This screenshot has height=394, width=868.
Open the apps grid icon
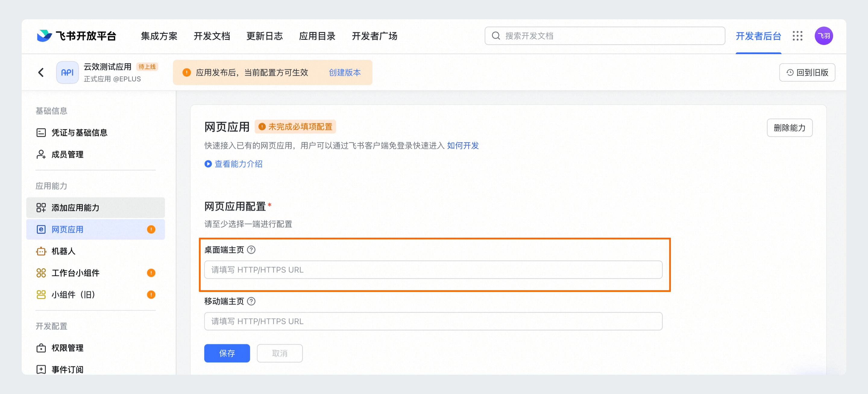tap(797, 36)
